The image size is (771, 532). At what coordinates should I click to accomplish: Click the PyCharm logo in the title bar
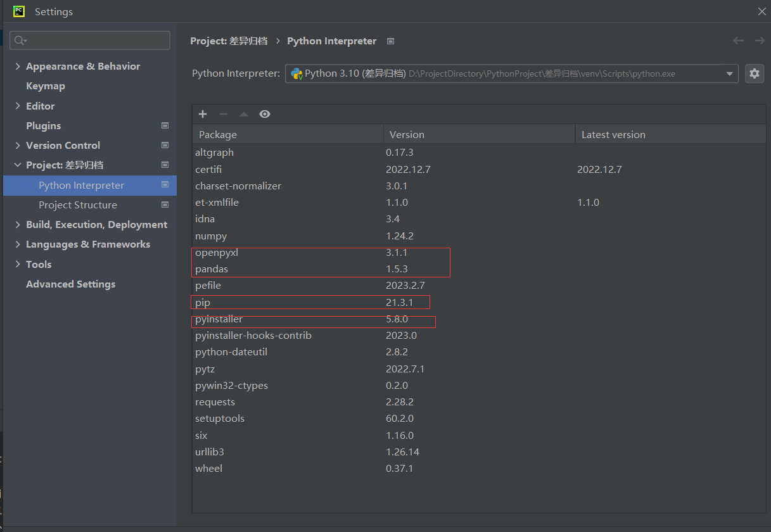point(19,11)
